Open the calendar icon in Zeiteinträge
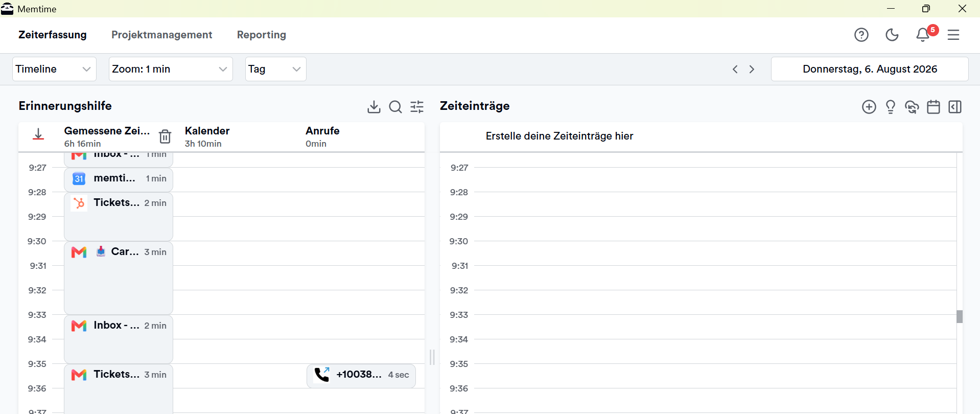 pos(934,107)
